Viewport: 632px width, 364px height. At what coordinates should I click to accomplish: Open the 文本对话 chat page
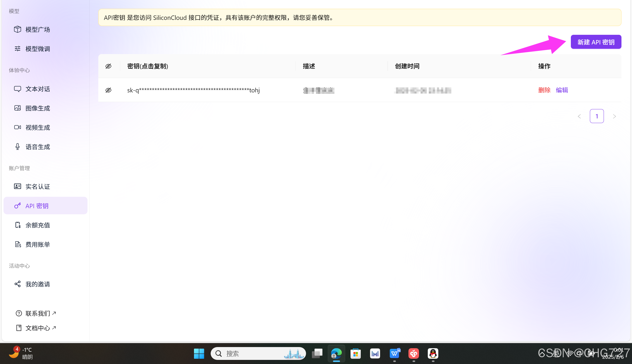pos(37,89)
